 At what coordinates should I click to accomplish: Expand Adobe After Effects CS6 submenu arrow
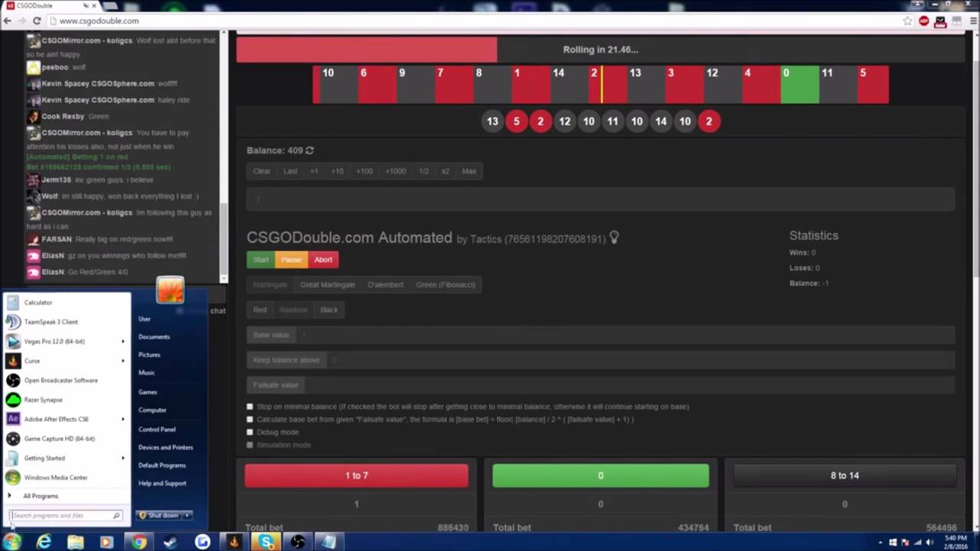coord(122,419)
